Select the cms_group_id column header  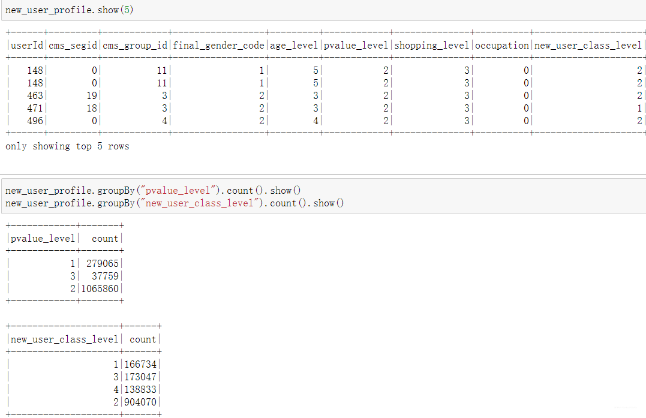click(x=135, y=45)
